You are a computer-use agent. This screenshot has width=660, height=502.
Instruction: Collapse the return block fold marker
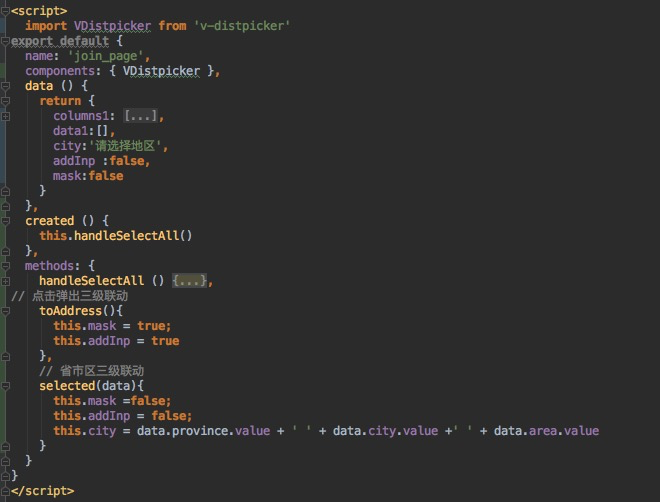point(5,101)
